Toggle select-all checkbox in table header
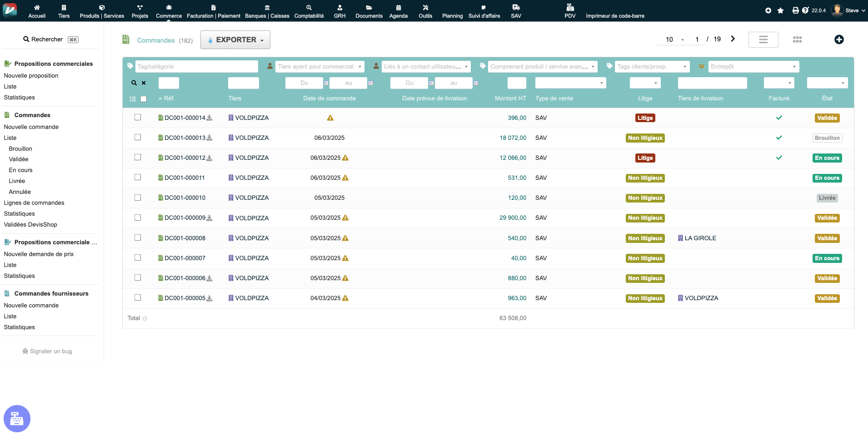Viewport: 868px width, 435px height. pyautogui.click(x=144, y=99)
